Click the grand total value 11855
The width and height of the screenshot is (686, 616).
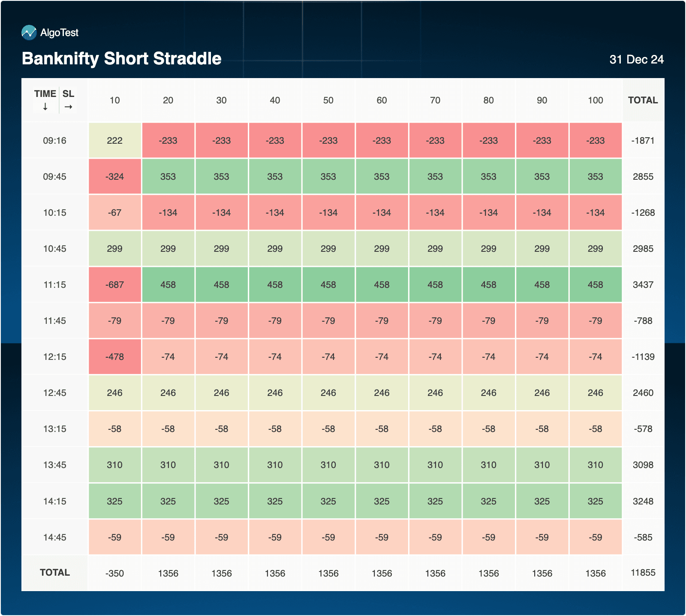(643, 573)
